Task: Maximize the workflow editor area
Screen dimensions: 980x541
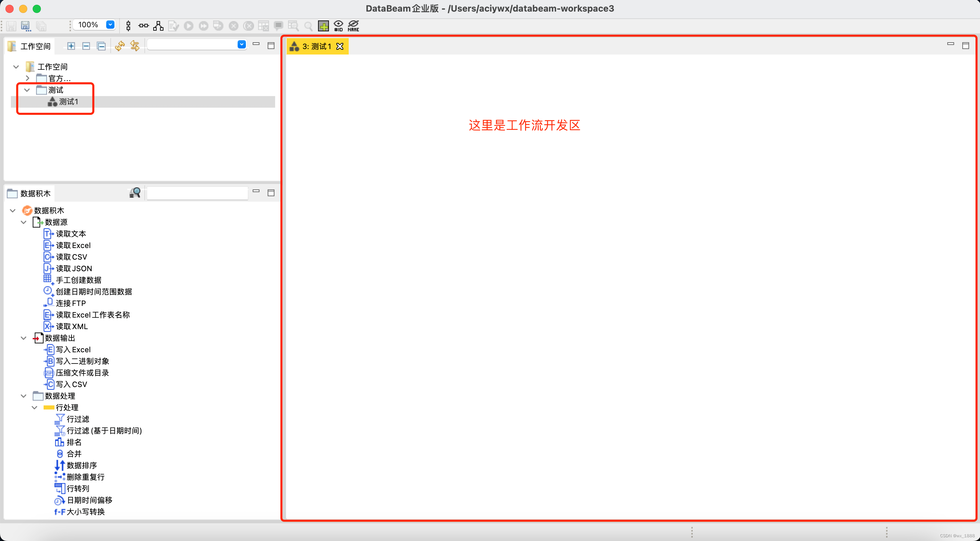Action: [966, 46]
